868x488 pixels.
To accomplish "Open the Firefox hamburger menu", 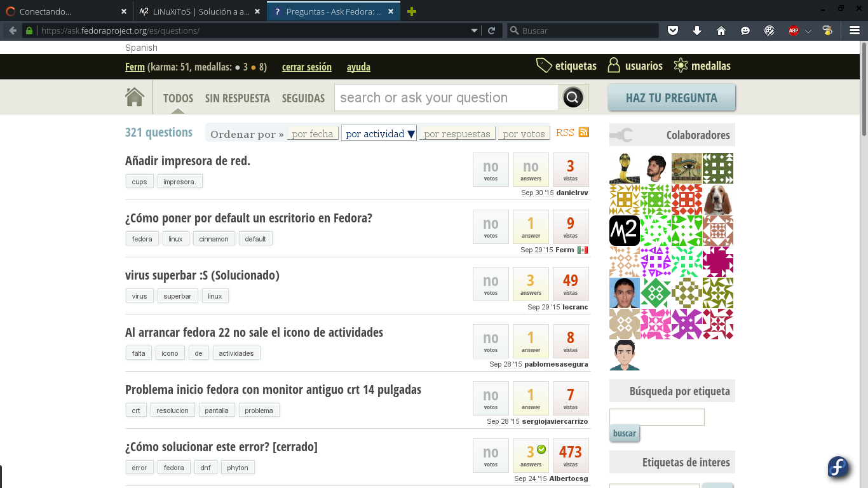I will coord(855,30).
